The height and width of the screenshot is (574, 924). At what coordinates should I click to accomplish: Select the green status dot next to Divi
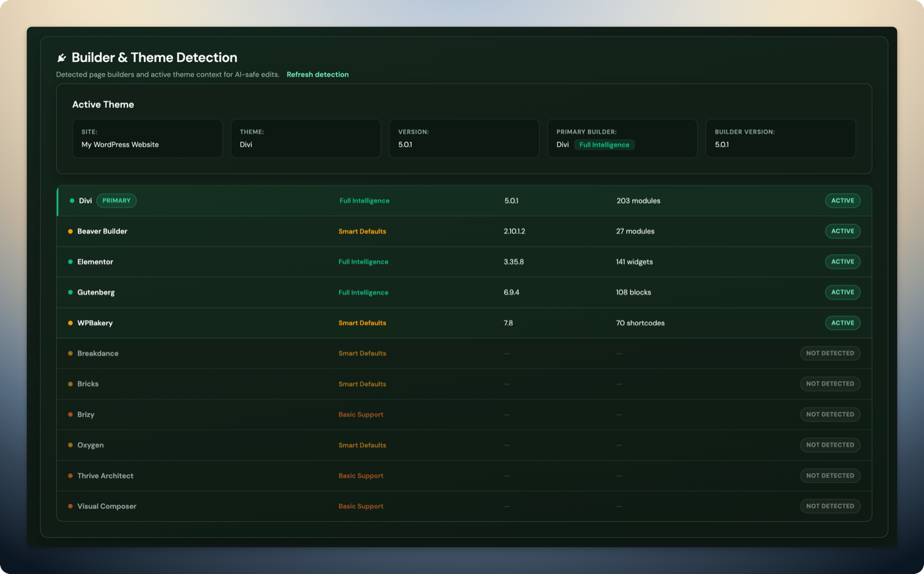71,201
